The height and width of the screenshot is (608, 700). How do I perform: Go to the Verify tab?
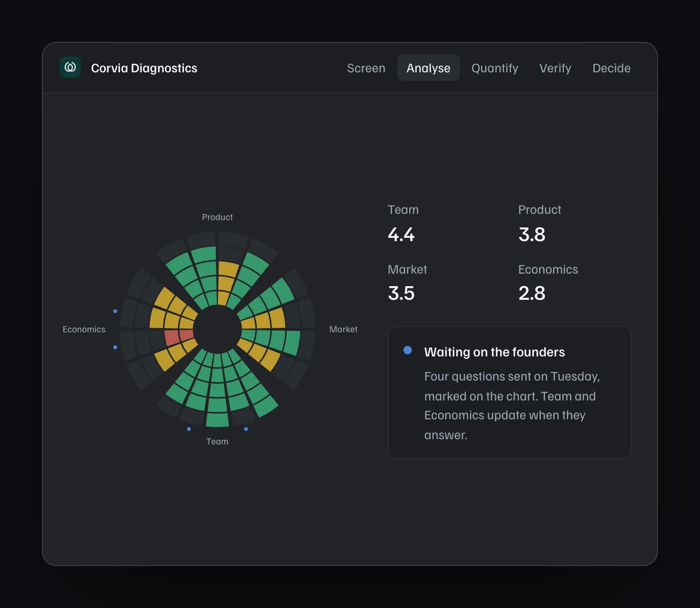click(555, 68)
